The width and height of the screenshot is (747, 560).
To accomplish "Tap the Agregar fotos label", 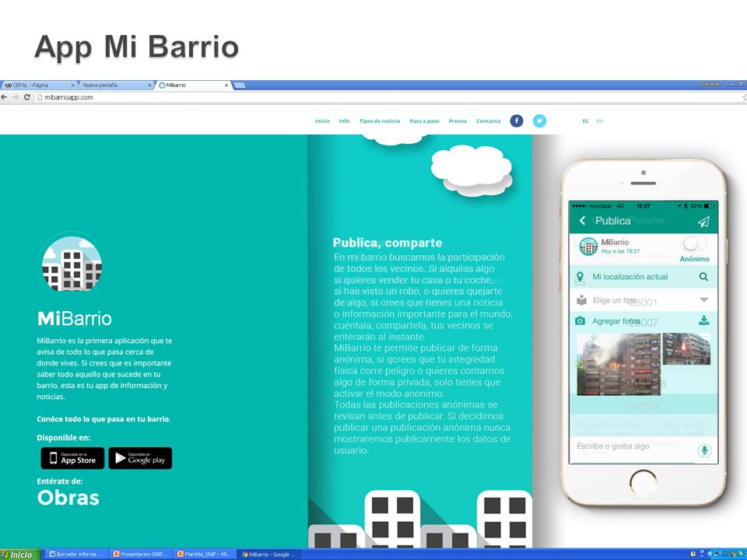I will click(616, 321).
